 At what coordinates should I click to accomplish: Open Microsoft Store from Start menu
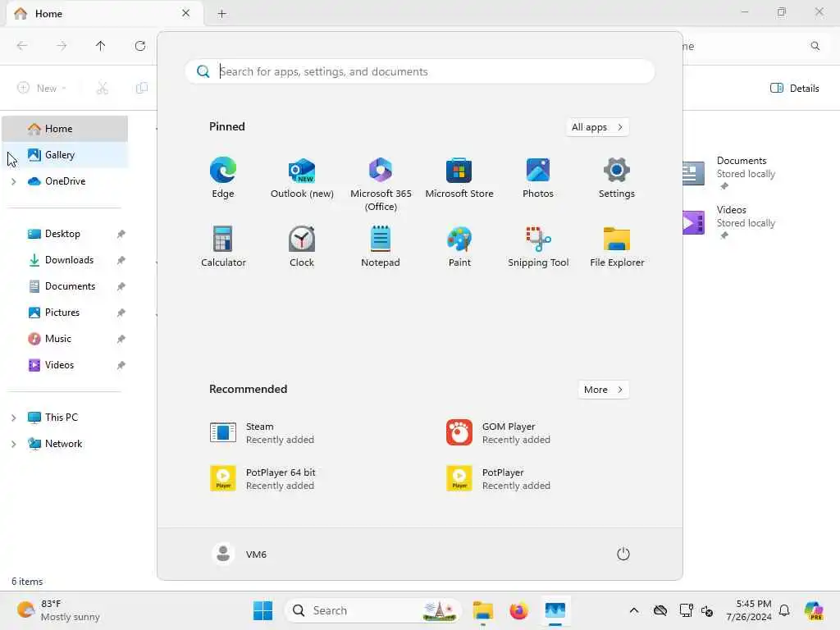click(x=459, y=177)
